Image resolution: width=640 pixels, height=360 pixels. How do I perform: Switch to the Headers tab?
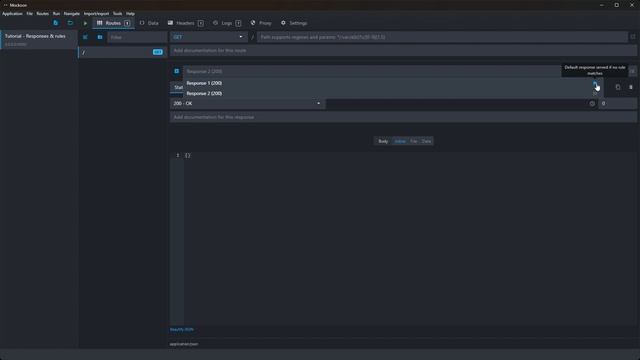click(x=186, y=23)
